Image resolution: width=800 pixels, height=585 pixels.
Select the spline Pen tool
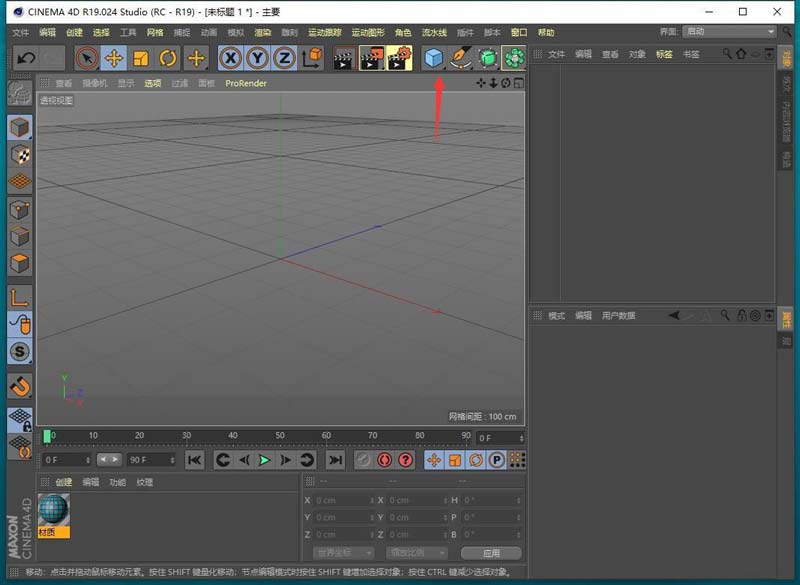[461, 58]
